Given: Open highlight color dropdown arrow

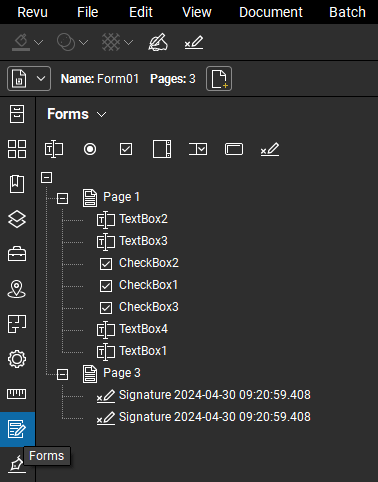Looking at the screenshot, I should pos(39,42).
